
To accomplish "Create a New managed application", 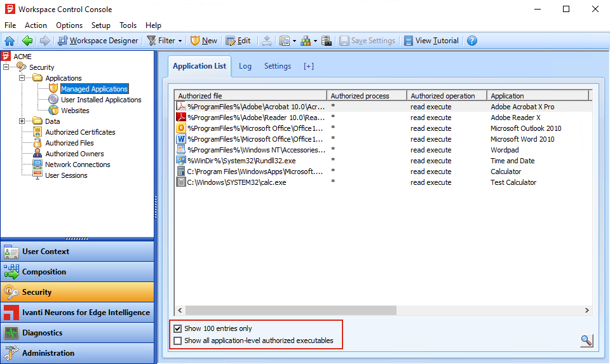I will (x=204, y=41).
